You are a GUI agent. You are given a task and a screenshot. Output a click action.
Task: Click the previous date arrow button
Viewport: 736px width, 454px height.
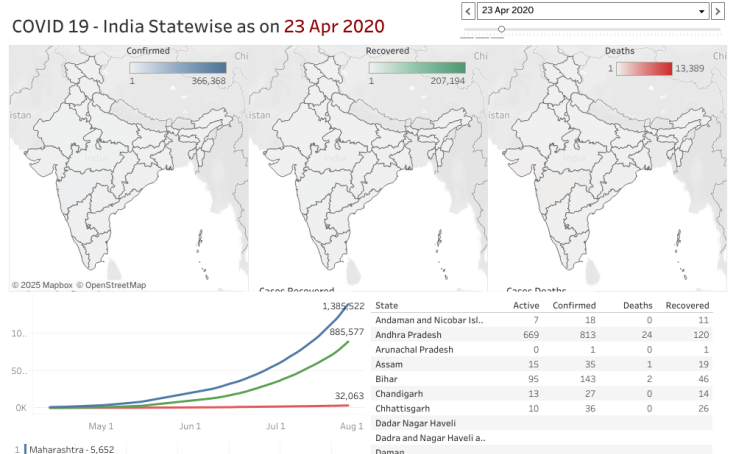click(x=467, y=11)
